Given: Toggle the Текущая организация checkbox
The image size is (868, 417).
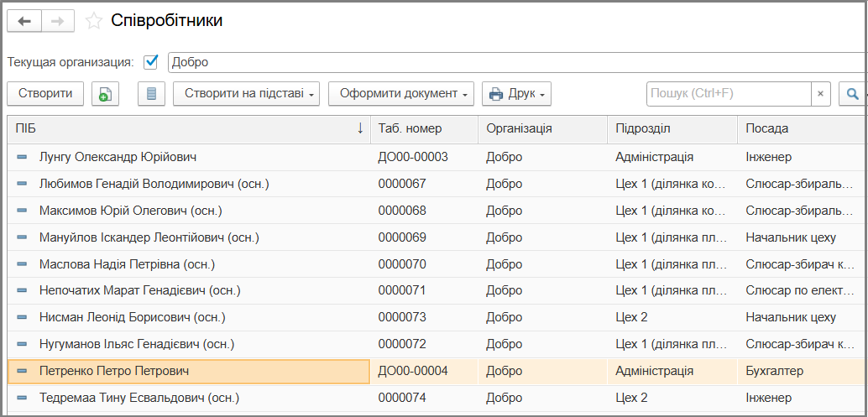Looking at the screenshot, I should click(150, 62).
